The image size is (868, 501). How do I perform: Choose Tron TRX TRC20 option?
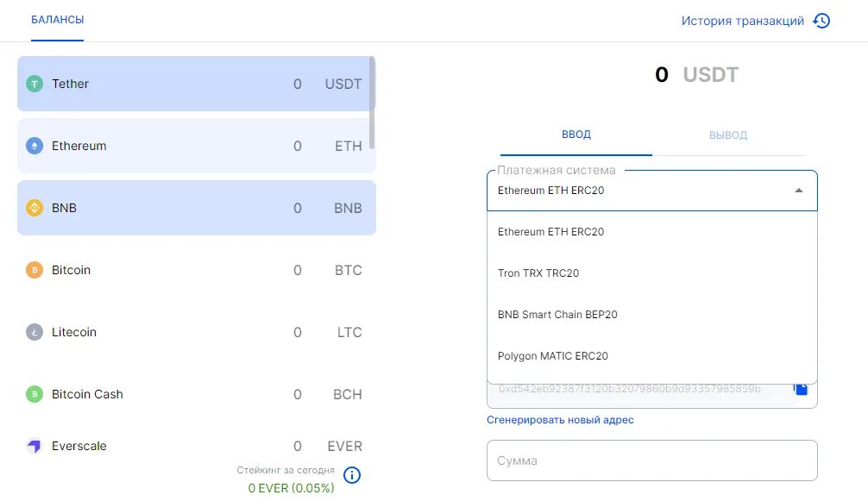tap(652, 273)
